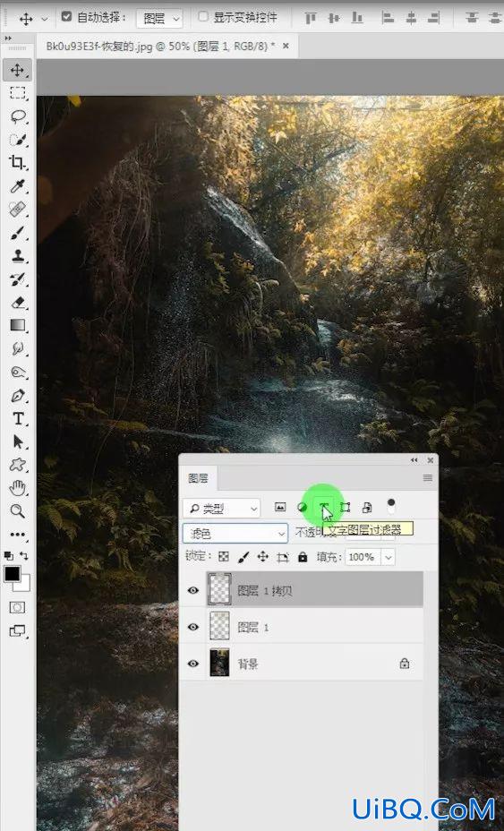This screenshot has height=831, width=504.
Task: Toggle Quick Mask mode
Action: pos(17,607)
